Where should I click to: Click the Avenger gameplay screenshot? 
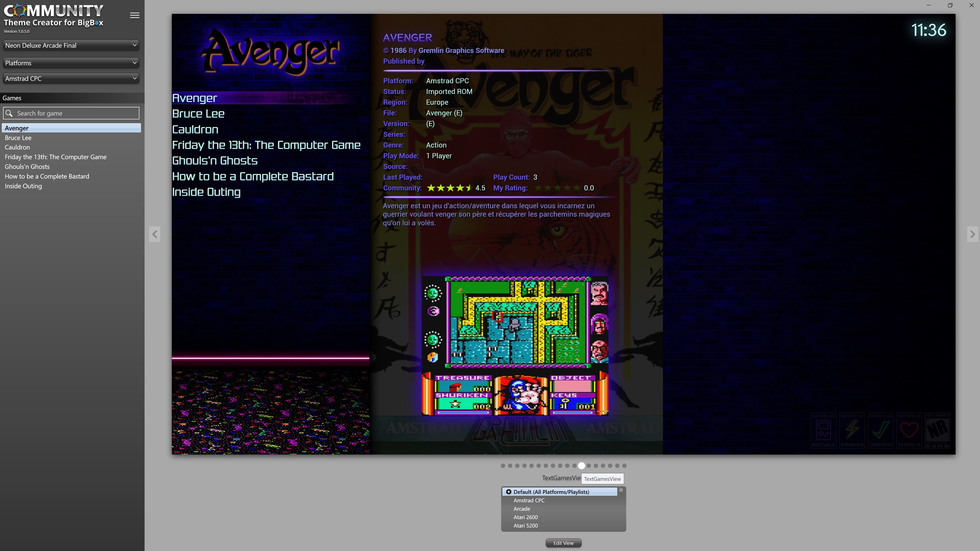[515, 346]
